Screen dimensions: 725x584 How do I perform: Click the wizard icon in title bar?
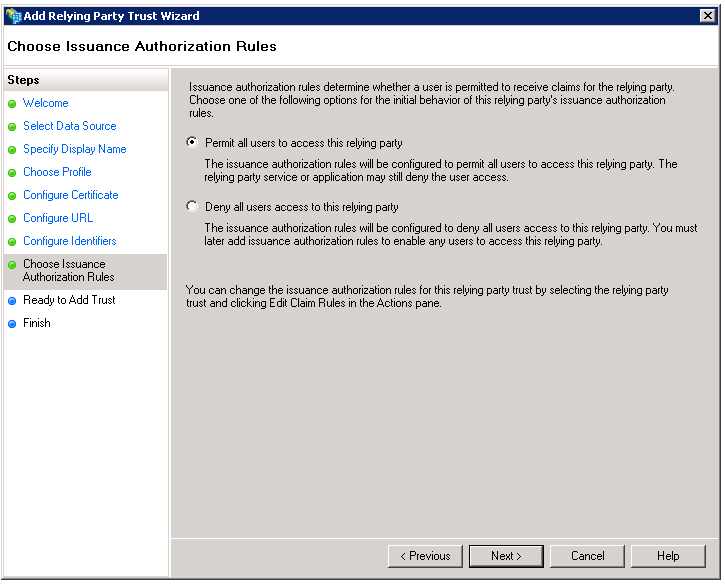point(13,16)
